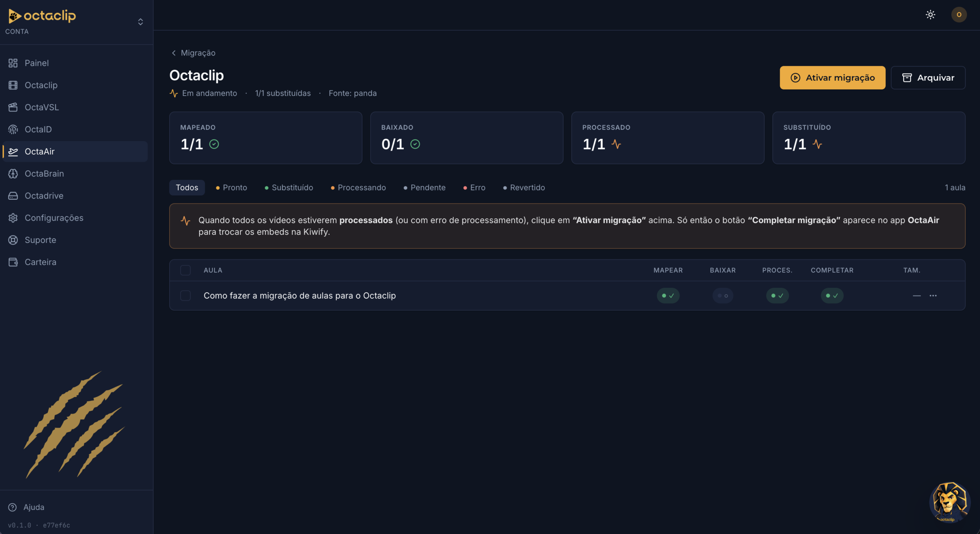
Task: Open the OctaVSL clapperboard icon
Action: [x=13, y=107]
